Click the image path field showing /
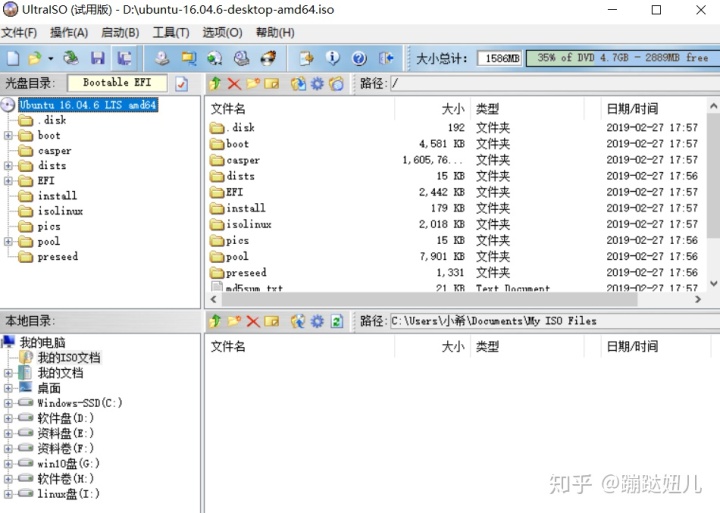The width and height of the screenshot is (720, 513). (555, 84)
